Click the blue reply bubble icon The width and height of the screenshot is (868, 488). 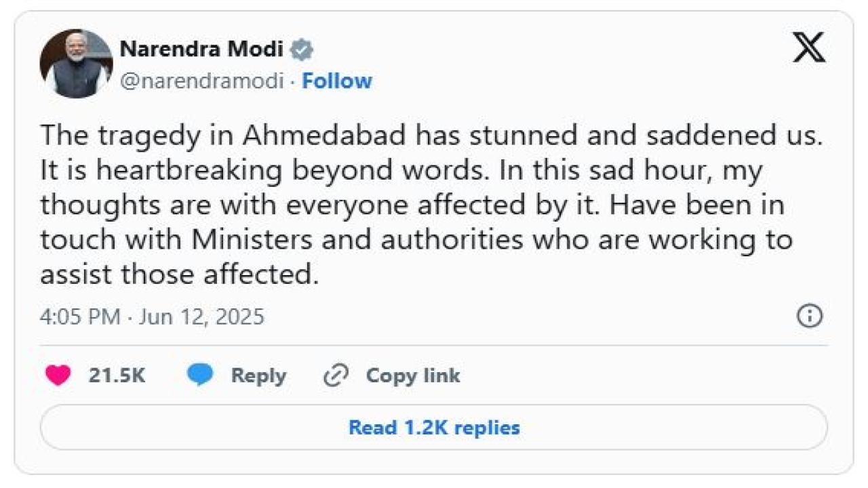tap(200, 375)
